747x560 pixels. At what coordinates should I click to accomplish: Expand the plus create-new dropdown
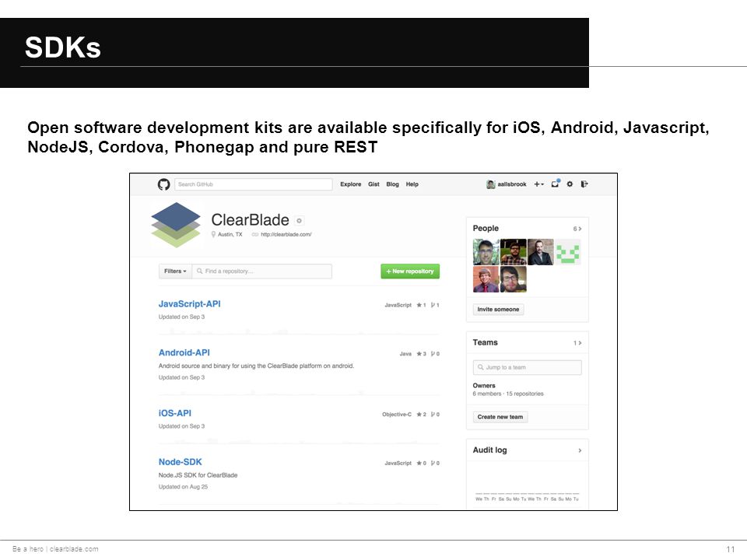tap(538, 184)
